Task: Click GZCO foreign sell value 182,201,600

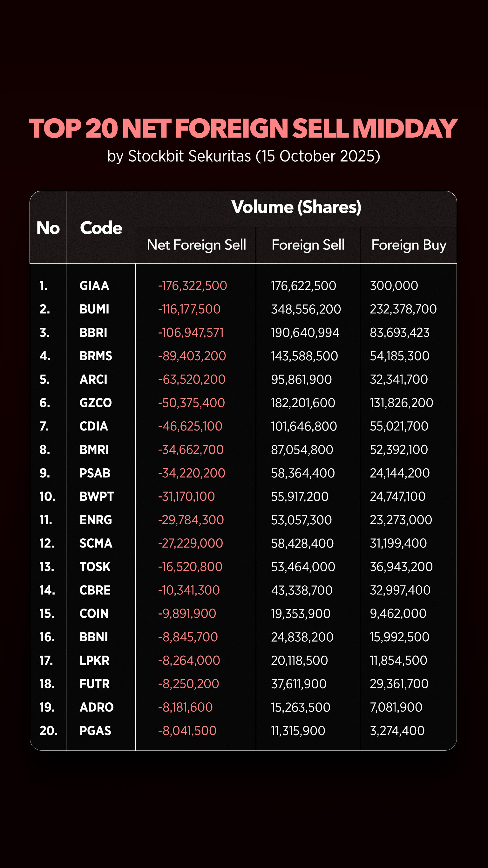Action: (x=303, y=403)
